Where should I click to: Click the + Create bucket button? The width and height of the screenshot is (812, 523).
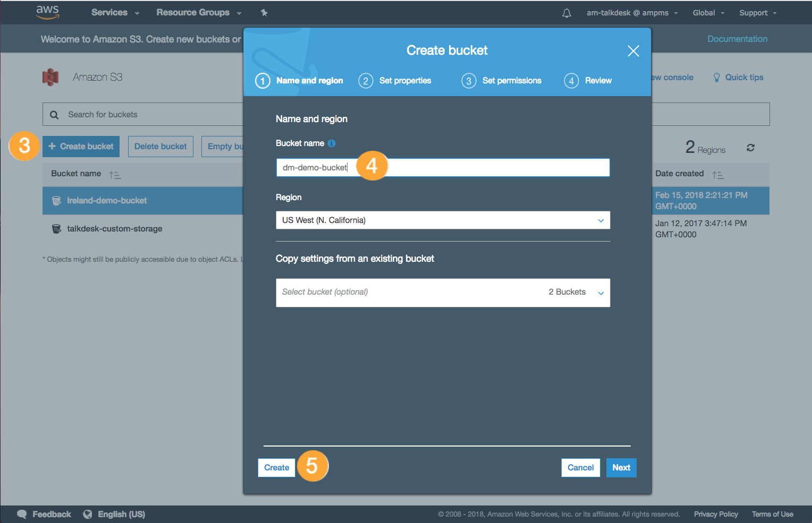81,147
